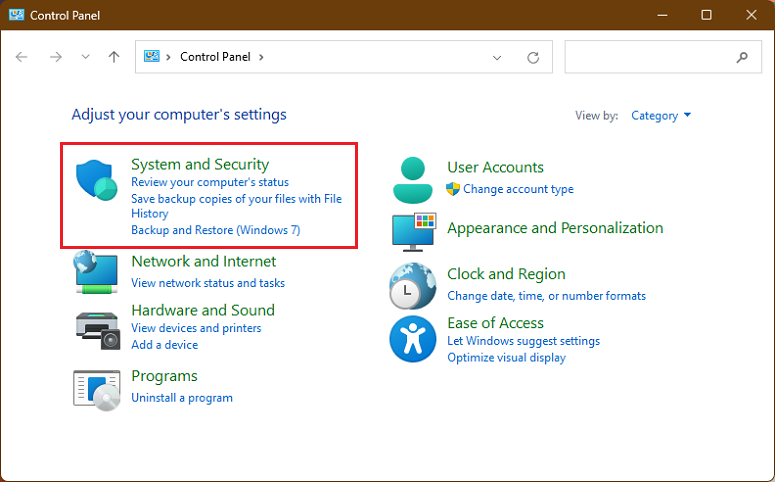Click Let Windows suggest settings
Viewport: 775px width, 482px height.
pos(523,341)
